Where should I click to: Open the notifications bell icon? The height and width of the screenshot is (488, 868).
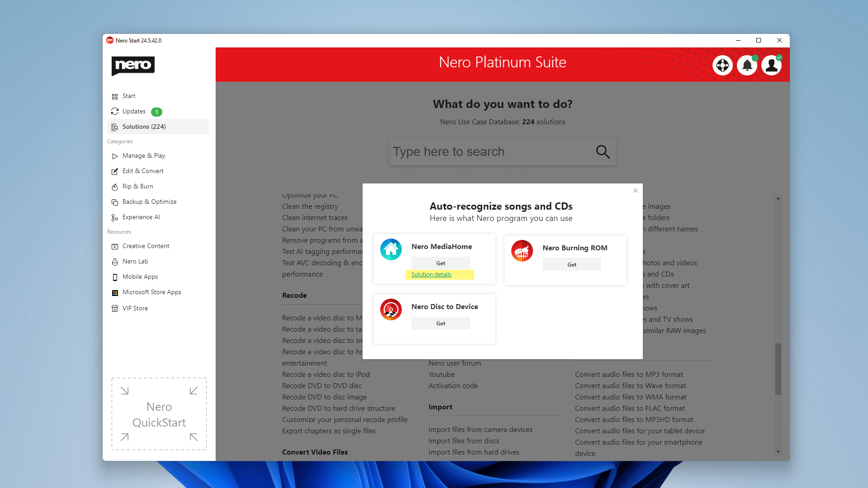click(747, 66)
